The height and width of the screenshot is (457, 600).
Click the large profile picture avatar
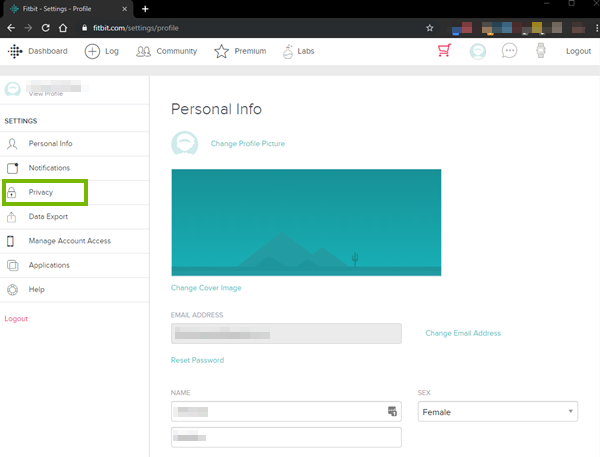point(185,143)
